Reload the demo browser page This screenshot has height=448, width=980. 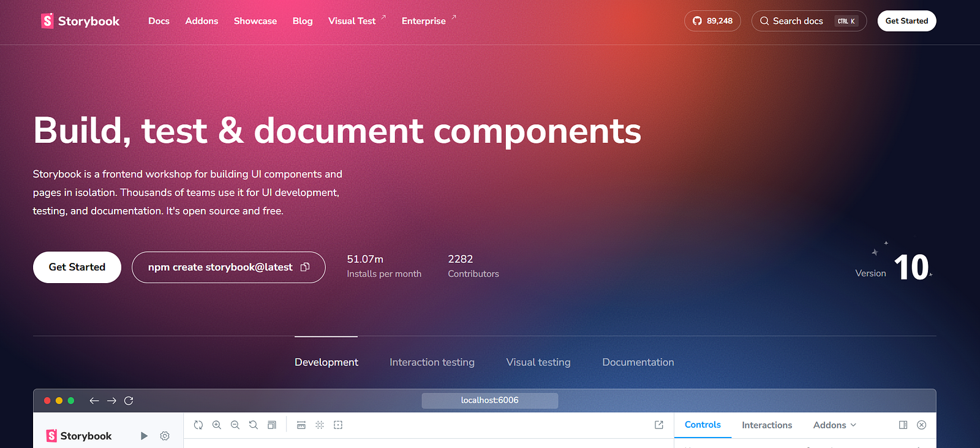pos(129,401)
